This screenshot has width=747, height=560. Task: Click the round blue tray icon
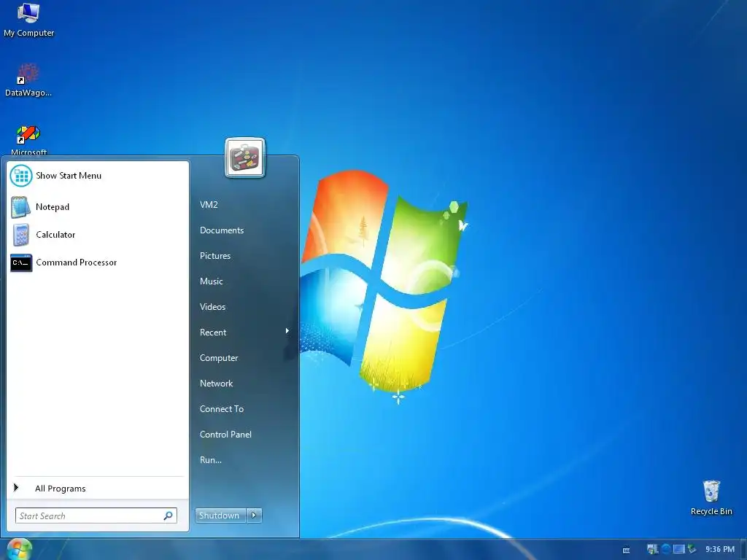(x=666, y=548)
